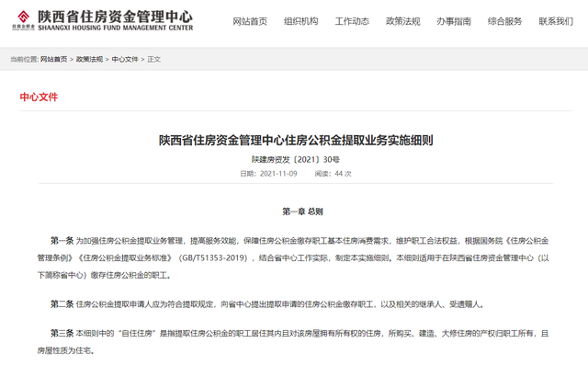Click the 当前位置 label in breadcrumb bar
The height and width of the screenshot is (366, 588).
[24, 59]
